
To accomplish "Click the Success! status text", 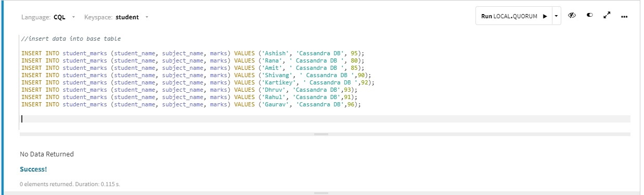I will tap(33, 169).
